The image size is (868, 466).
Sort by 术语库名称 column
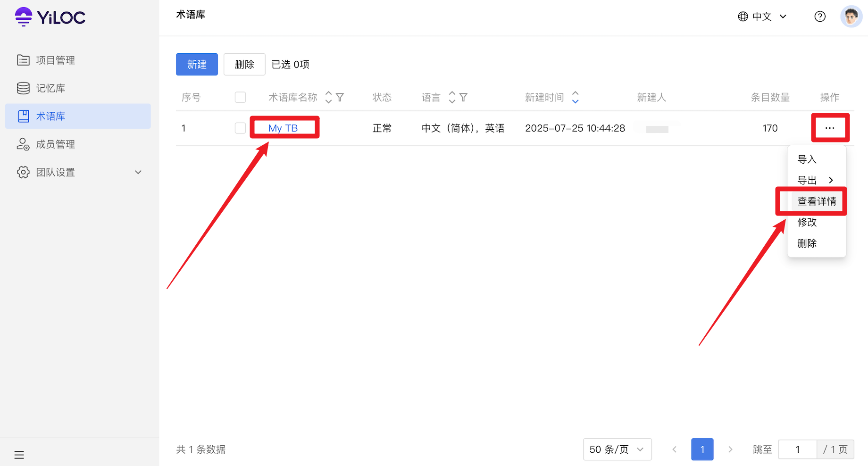pyautogui.click(x=329, y=97)
